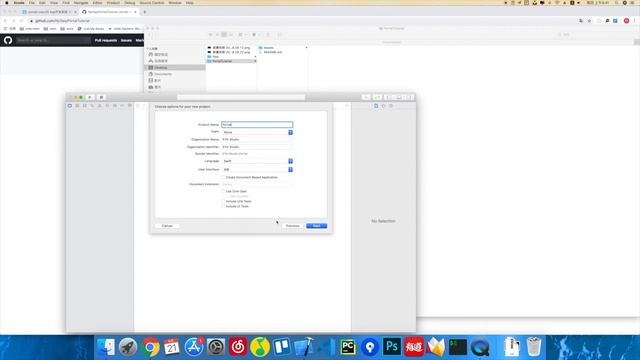Image resolution: width=640 pixels, height=360 pixels.
Task: Open the Edit menu
Action: click(42, 3)
